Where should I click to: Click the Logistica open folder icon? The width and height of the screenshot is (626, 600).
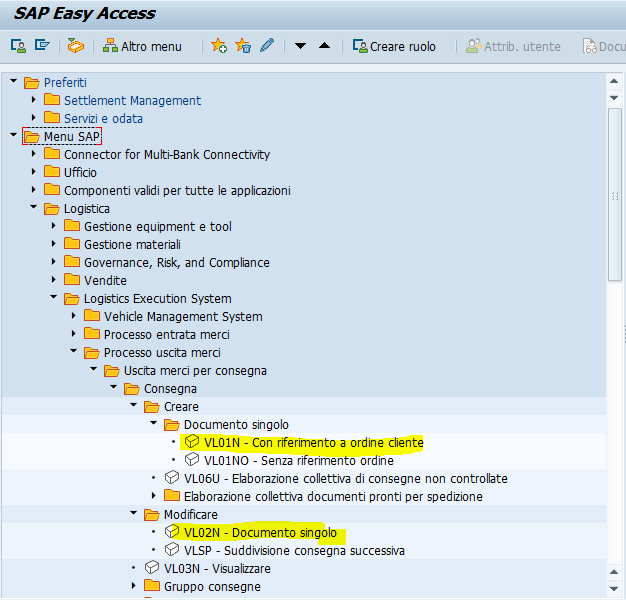(52, 208)
